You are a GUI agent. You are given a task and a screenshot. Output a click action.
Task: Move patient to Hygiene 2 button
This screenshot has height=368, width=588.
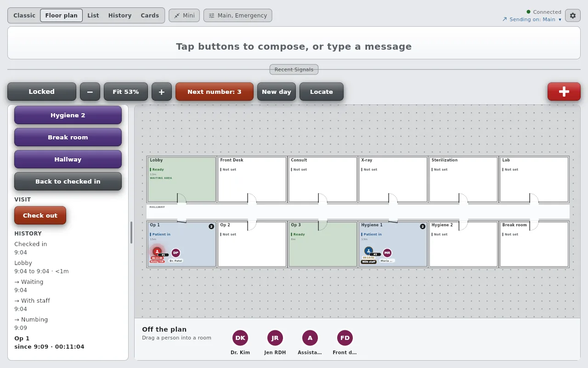click(68, 115)
